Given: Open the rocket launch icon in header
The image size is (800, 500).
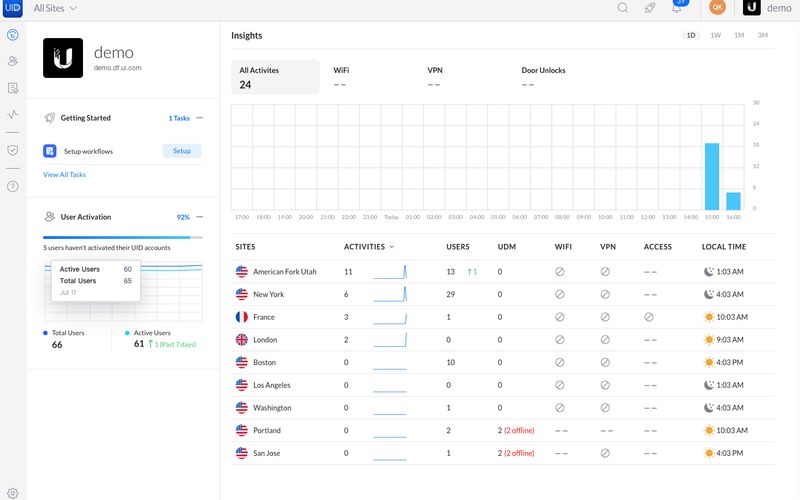Looking at the screenshot, I should [649, 8].
